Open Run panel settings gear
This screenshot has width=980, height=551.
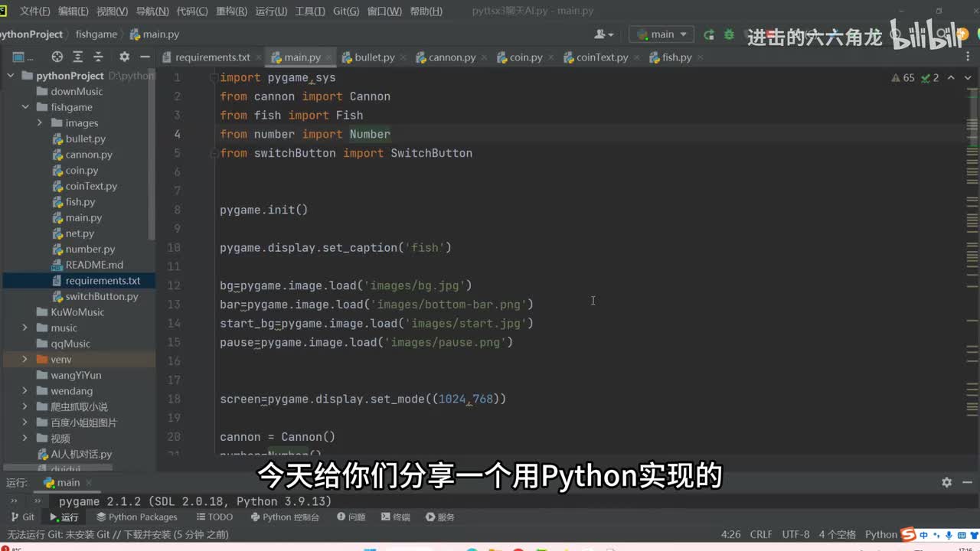tap(947, 482)
